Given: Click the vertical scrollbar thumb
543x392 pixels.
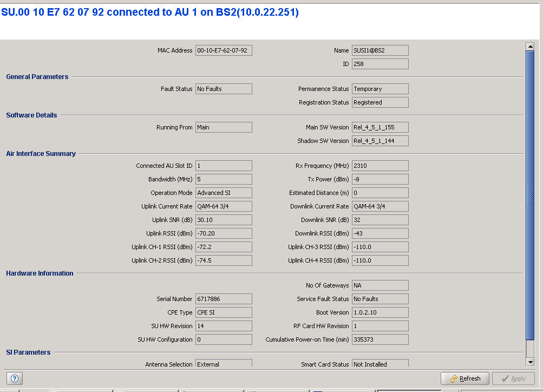Looking at the screenshot, I should [530, 195].
